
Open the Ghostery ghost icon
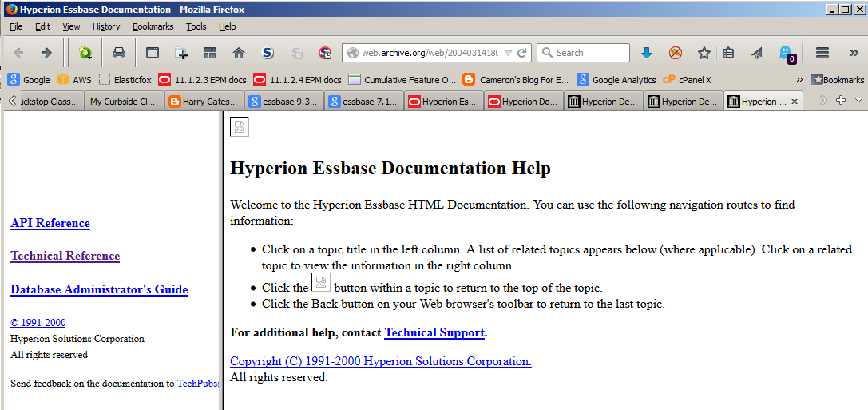click(x=787, y=54)
